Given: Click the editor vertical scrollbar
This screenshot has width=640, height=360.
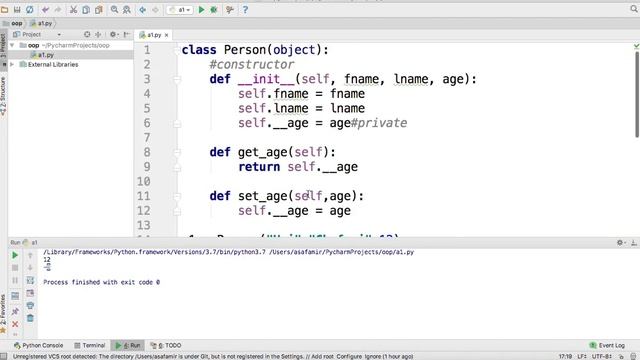Looking at the screenshot, I should tap(637, 94).
